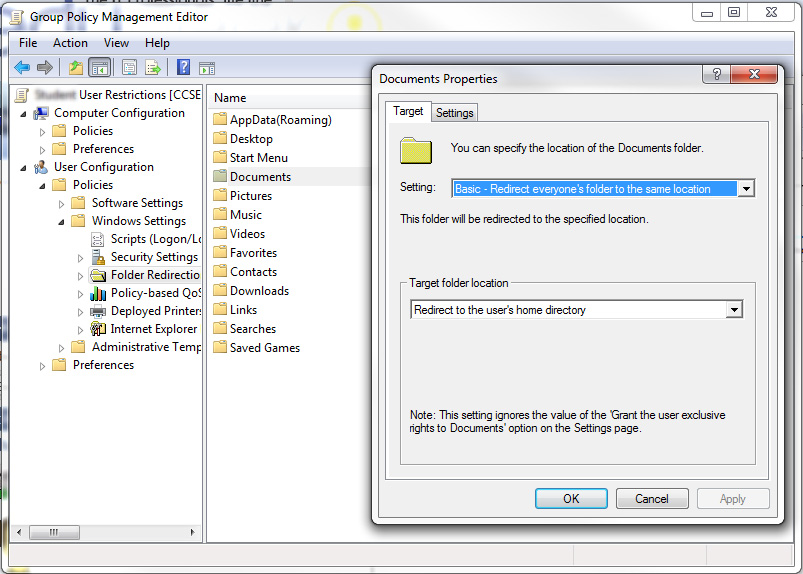
Task: Click the Policy-based QoS chart icon
Action: 98,293
